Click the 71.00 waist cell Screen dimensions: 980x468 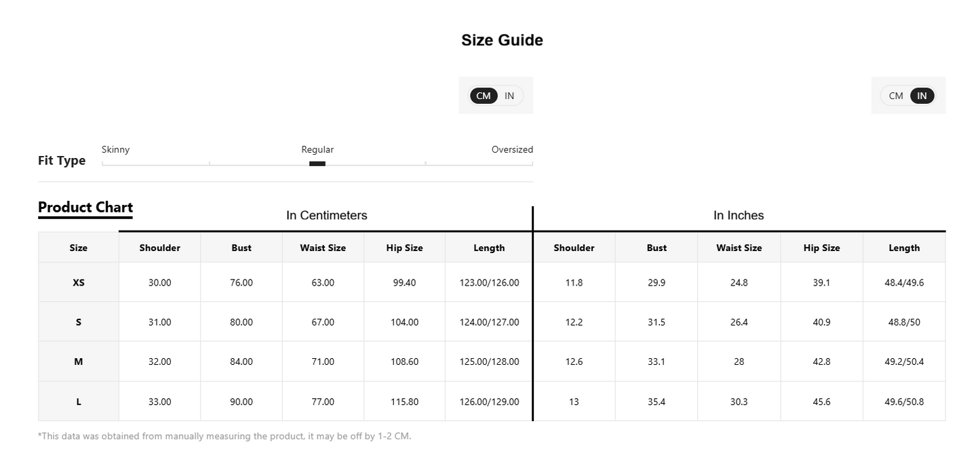323,362
